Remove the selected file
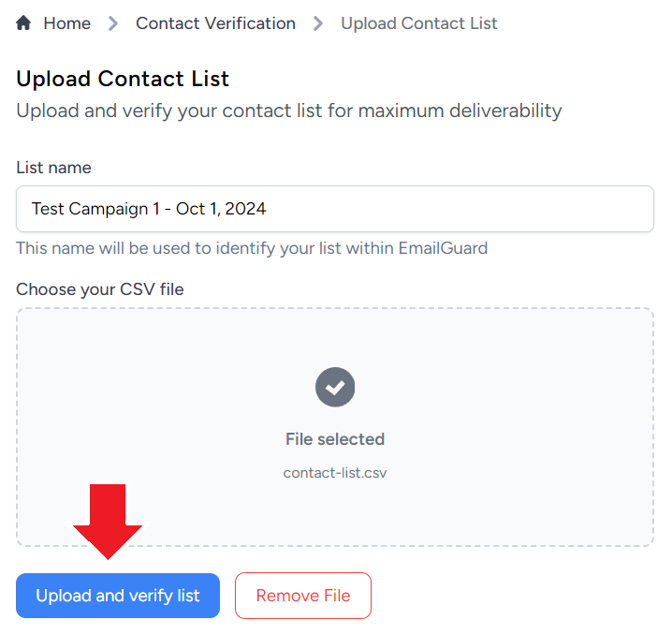The height and width of the screenshot is (635, 672). coord(303,596)
